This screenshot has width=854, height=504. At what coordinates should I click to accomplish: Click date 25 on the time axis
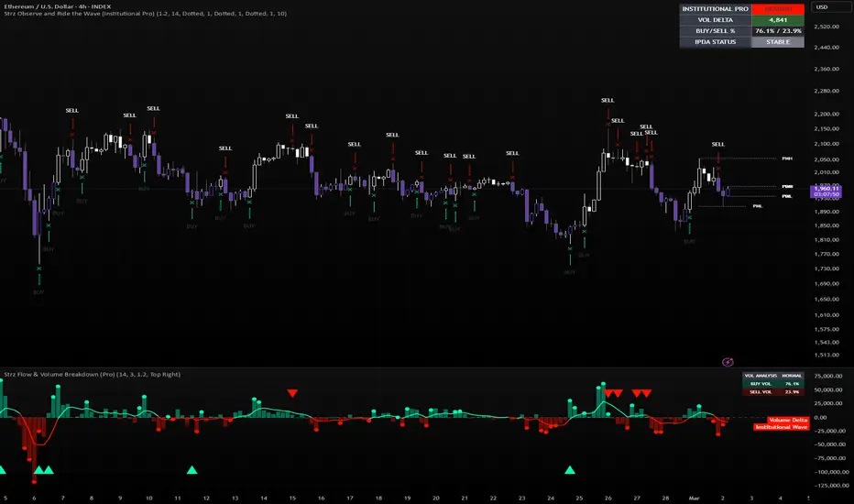(579, 498)
